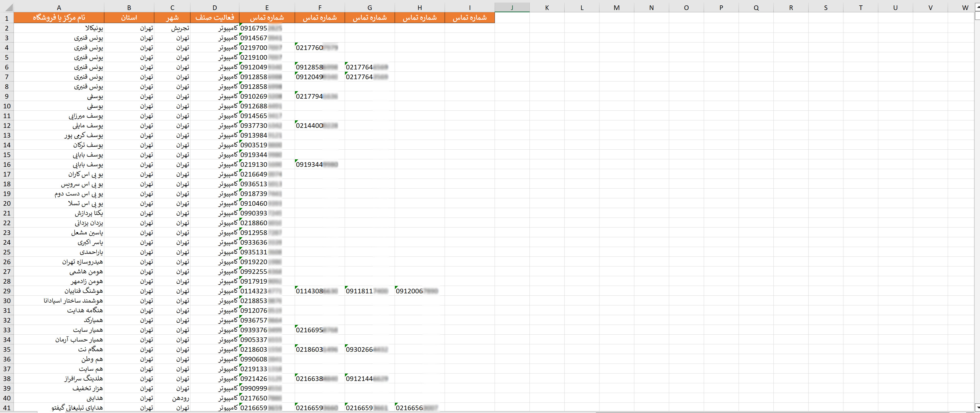The height and width of the screenshot is (413, 980).
Task: Click the vertical scrollbar down arrow
Action: coord(977,407)
